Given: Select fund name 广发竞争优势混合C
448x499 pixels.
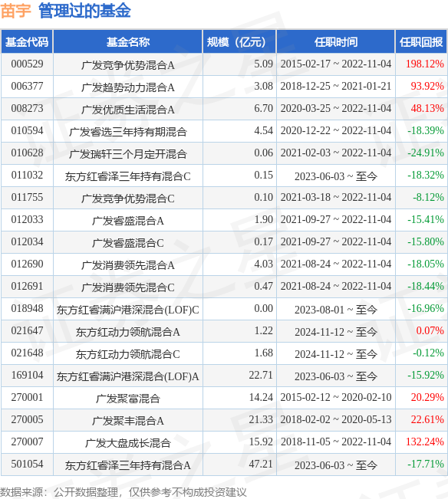Looking at the screenshot, I should 127,199.
